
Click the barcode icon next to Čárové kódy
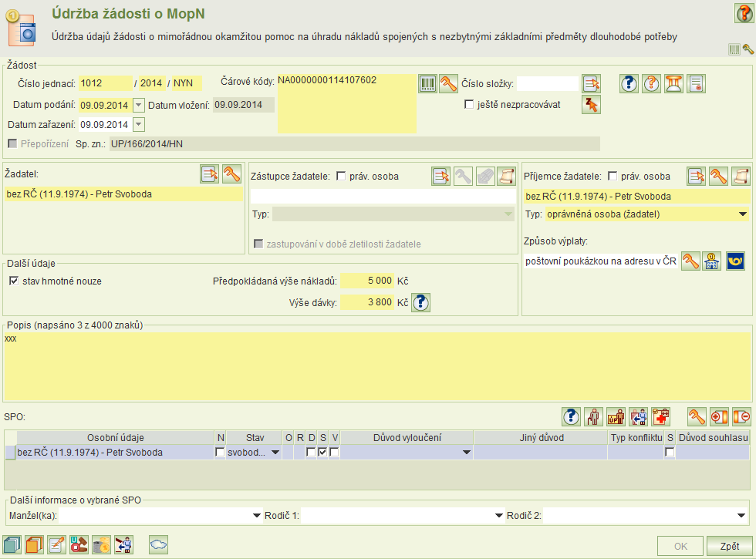coord(427,84)
